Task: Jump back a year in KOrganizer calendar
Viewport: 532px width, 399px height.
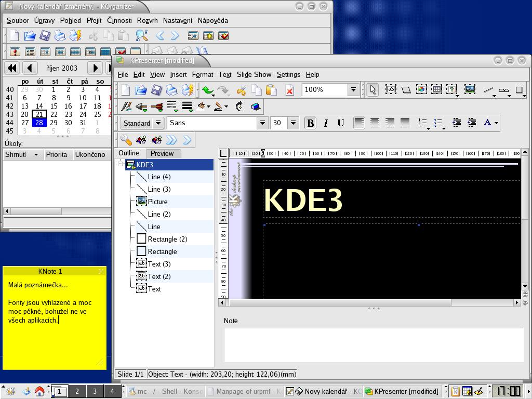Action: coord(12,68)
